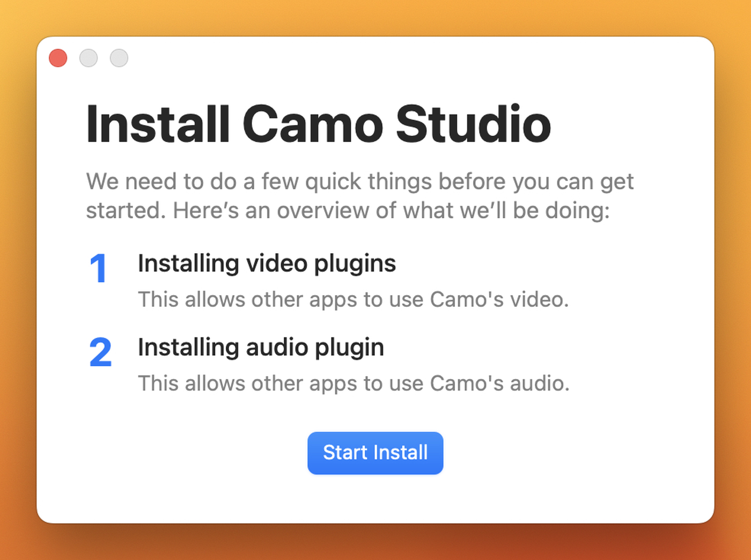Click the word "Camo" in the large title
751x560 pixels.
click(313, 124)
